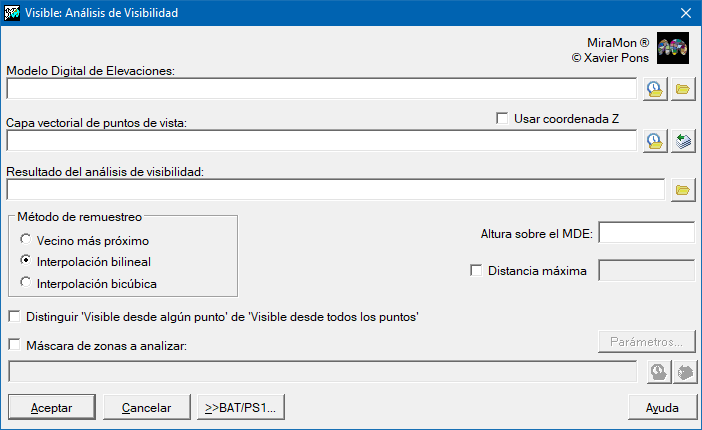Open recent files for viewpoints vector layer
This screenshot has height=430, width=702.
[654, 141]
